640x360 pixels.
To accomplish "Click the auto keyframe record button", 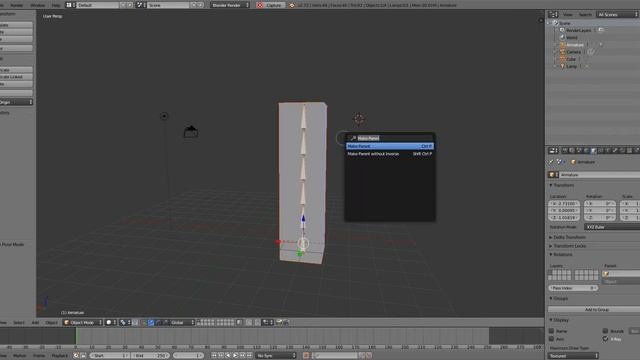I will coord(306,356).
